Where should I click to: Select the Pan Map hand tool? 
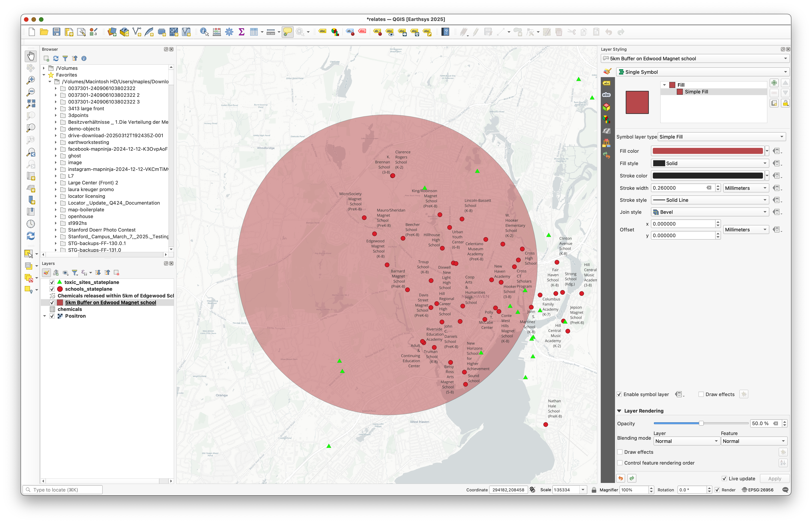(x=31, y=56)
